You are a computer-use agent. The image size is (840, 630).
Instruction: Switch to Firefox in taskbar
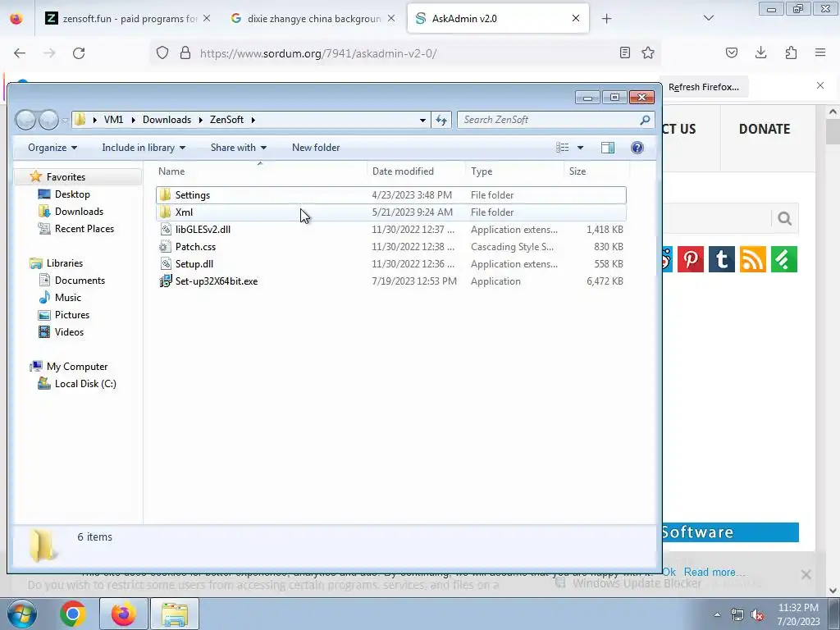[x=124, y=614]
